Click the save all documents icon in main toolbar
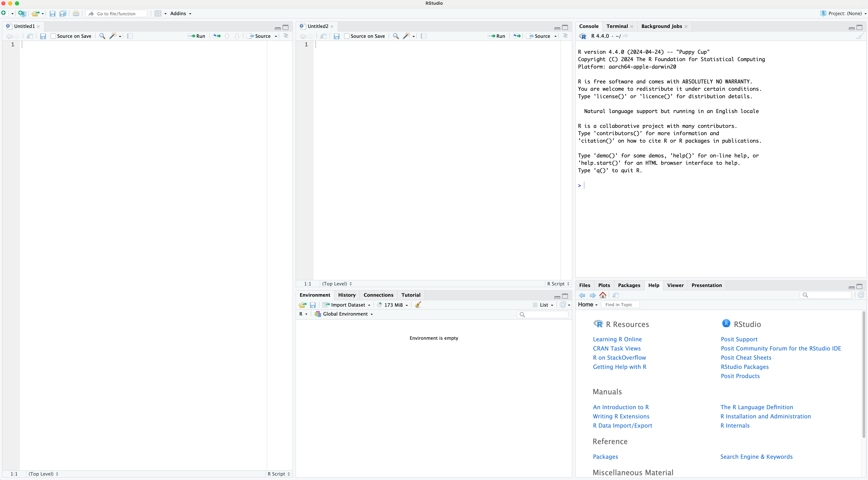Viewport: 868px width, 480px height. coord(63,13)
